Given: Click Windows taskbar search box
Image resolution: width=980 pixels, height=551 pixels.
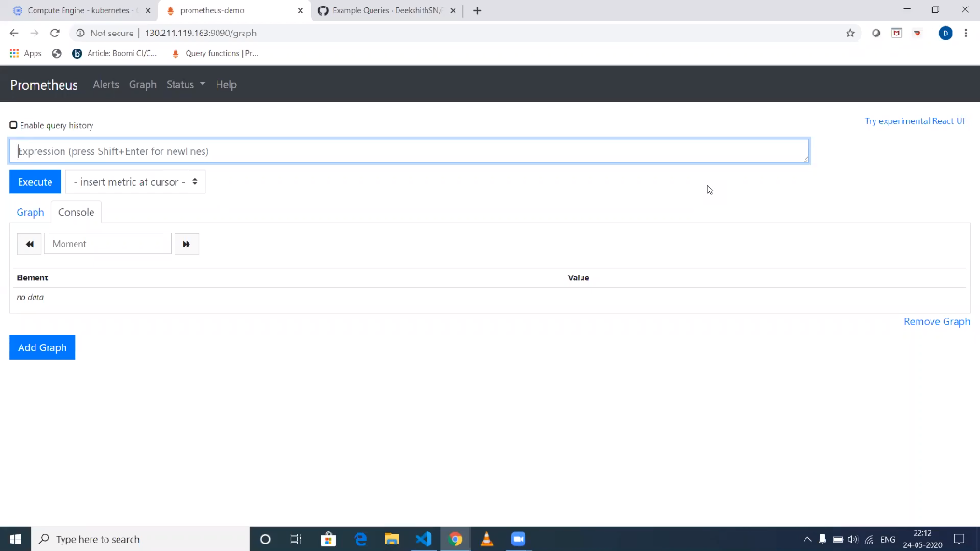Looking at the screenshot, I should tap(140, 539).
